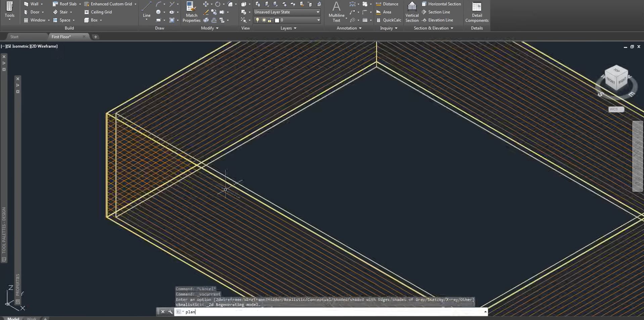Open the Unsaved Layer State dropdown

pyautogui.click(x=287, y=12)
